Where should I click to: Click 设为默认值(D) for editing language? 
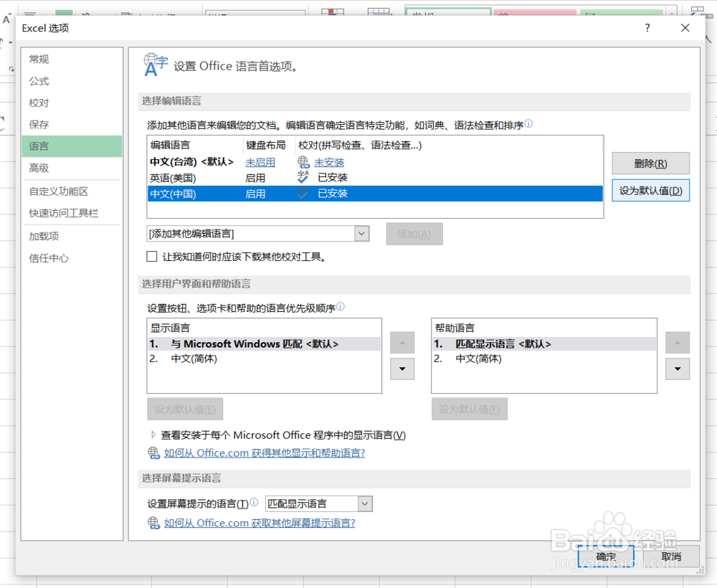651,190
